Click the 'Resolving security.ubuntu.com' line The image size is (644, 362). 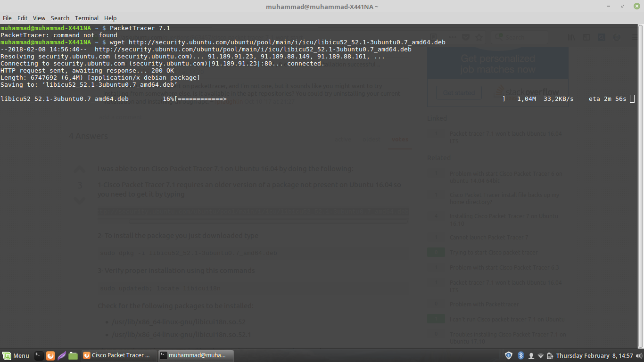pos(192,57)
